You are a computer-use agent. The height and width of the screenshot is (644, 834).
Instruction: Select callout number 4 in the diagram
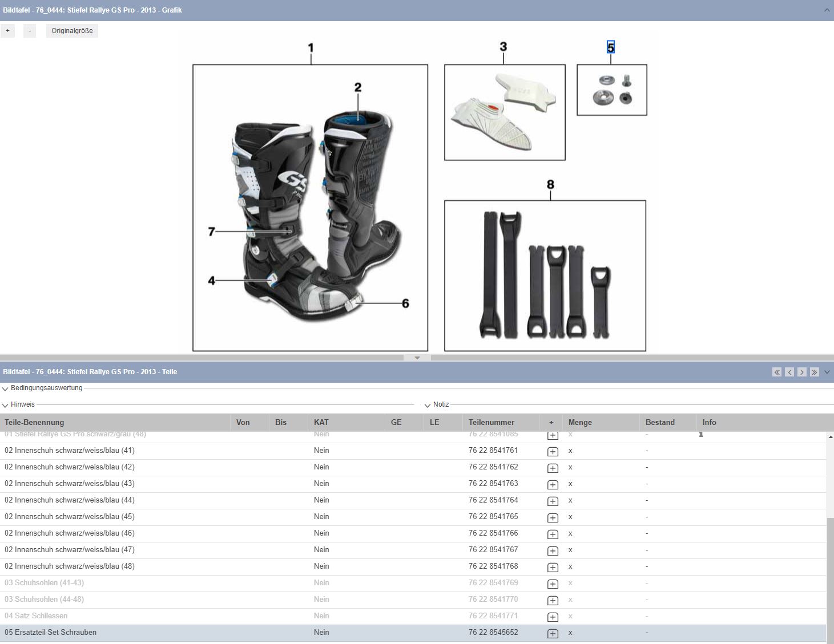click(212, 281)
